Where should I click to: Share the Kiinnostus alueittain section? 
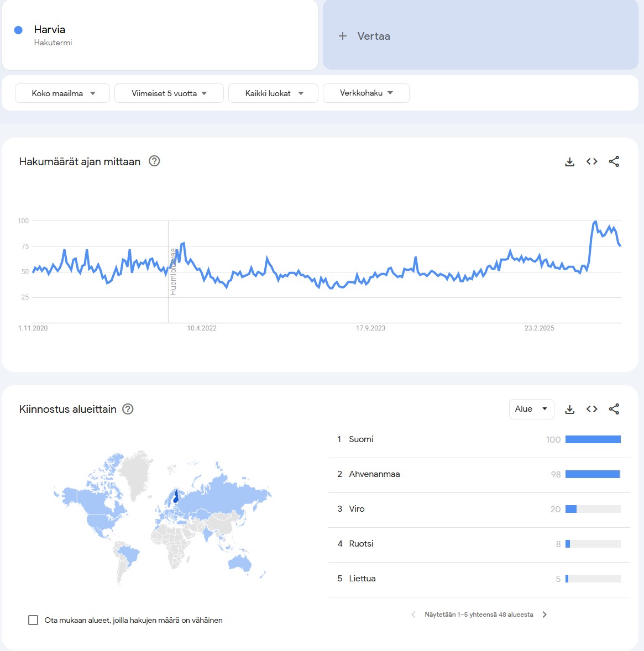click(x=614, y=409)
